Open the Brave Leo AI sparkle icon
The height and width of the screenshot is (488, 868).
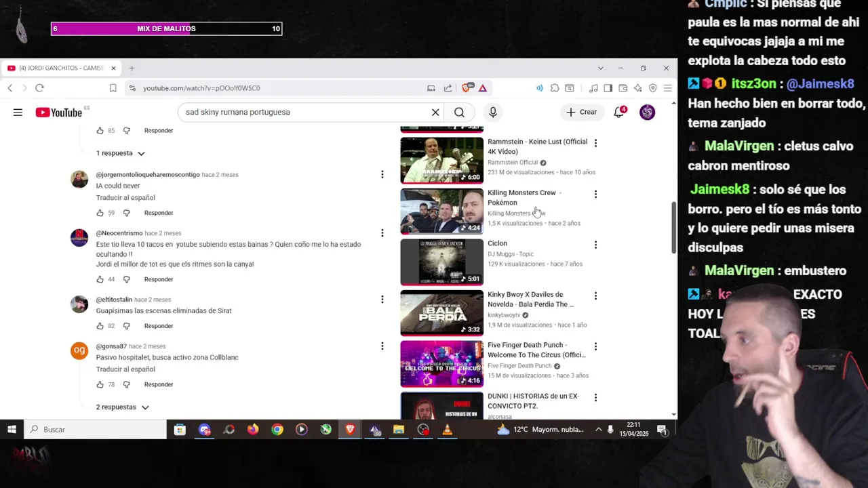(637, 88)
